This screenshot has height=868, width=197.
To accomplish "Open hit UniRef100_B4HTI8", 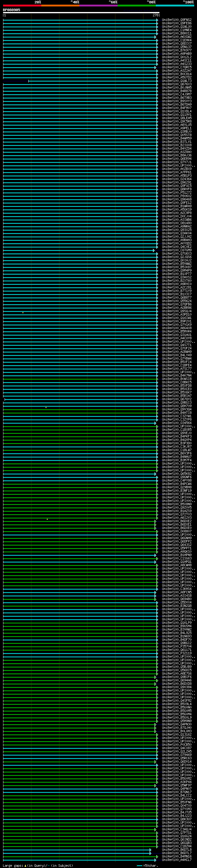I will pos(176,413).
